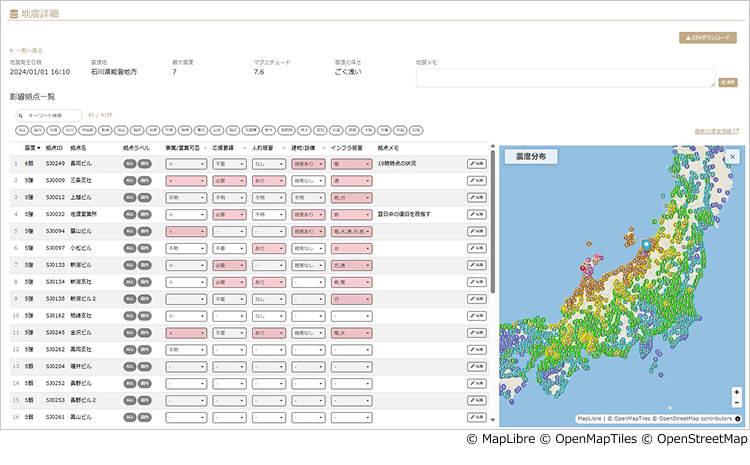Open インフラ被害 dropdown for 金沢ビル
The height and width of the screenshot is (465, 750).
(350, 332)
